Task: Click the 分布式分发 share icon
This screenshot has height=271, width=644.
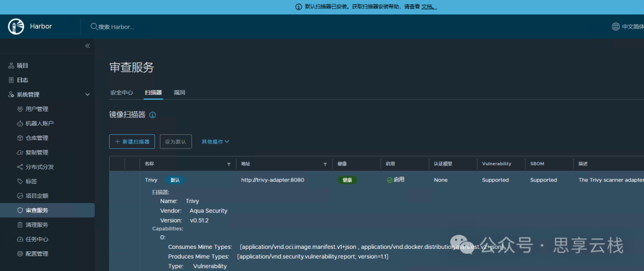Action: 20,167
